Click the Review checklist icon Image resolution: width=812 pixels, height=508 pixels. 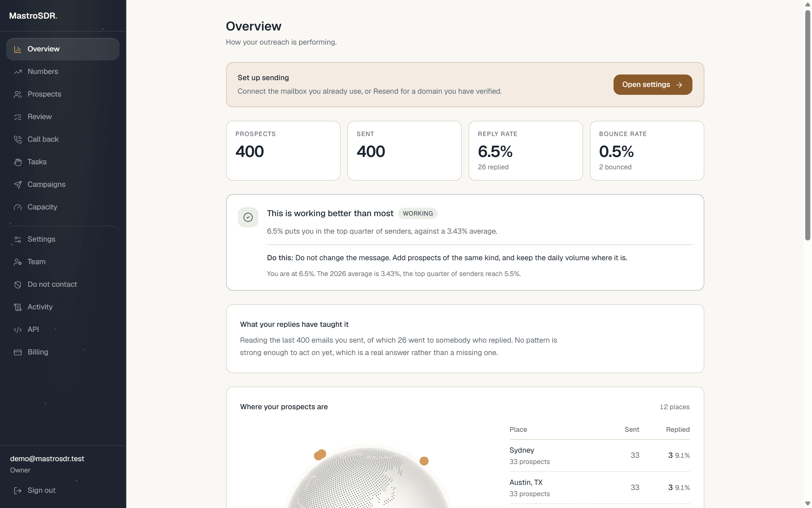17,117
